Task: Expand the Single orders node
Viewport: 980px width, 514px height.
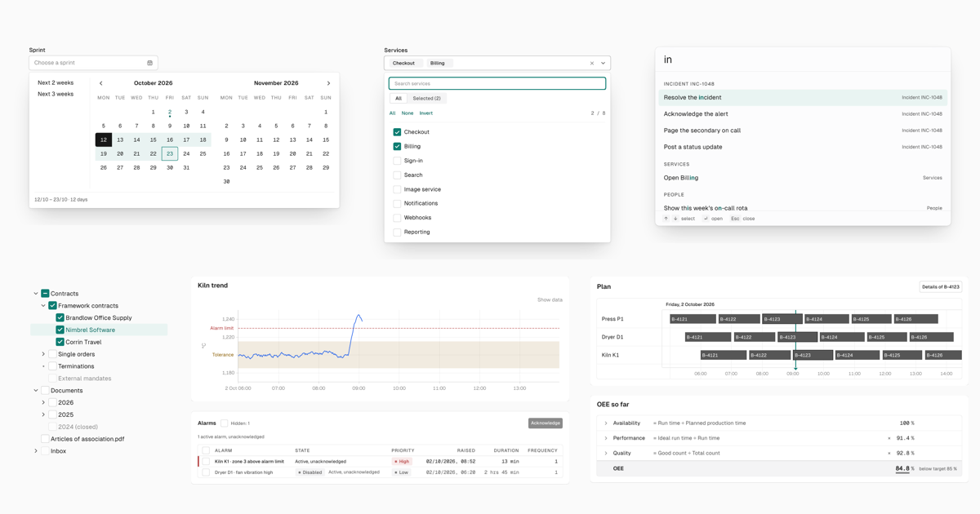Action: (x=43, y=354)
